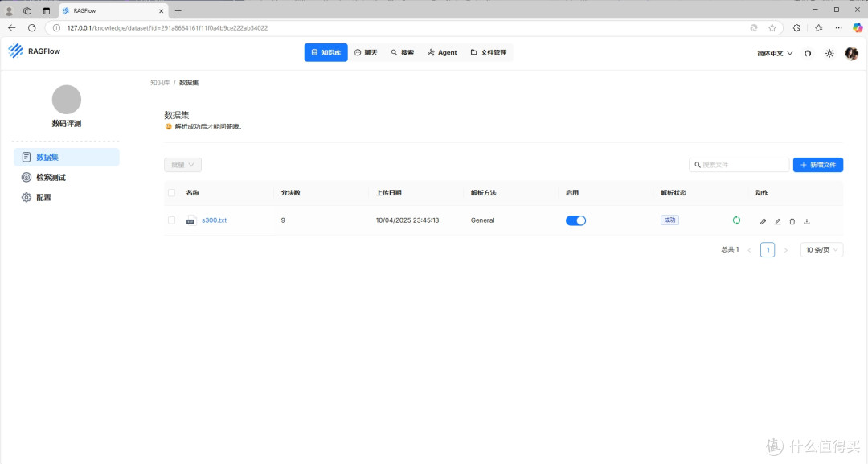Viewport: 868px width, 464px height.
Task: Go to the previous page arrow
Action: [x=750, y=250]
